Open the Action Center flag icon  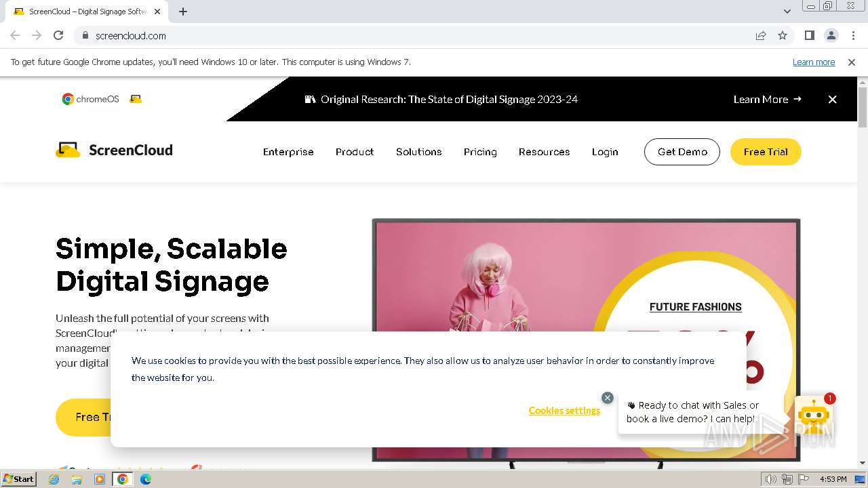(x=804, y=479)
